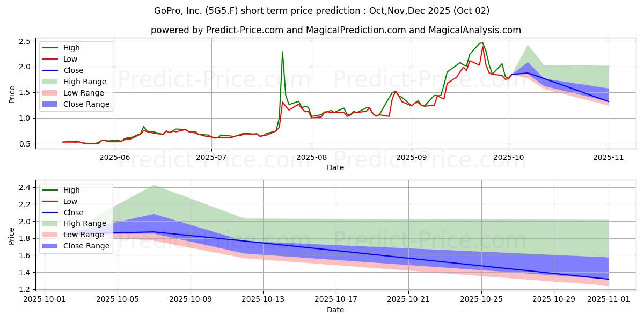Click the Date axis label under top chart
Viewport: 644px width, 322px height.
[x=335, y=167]
